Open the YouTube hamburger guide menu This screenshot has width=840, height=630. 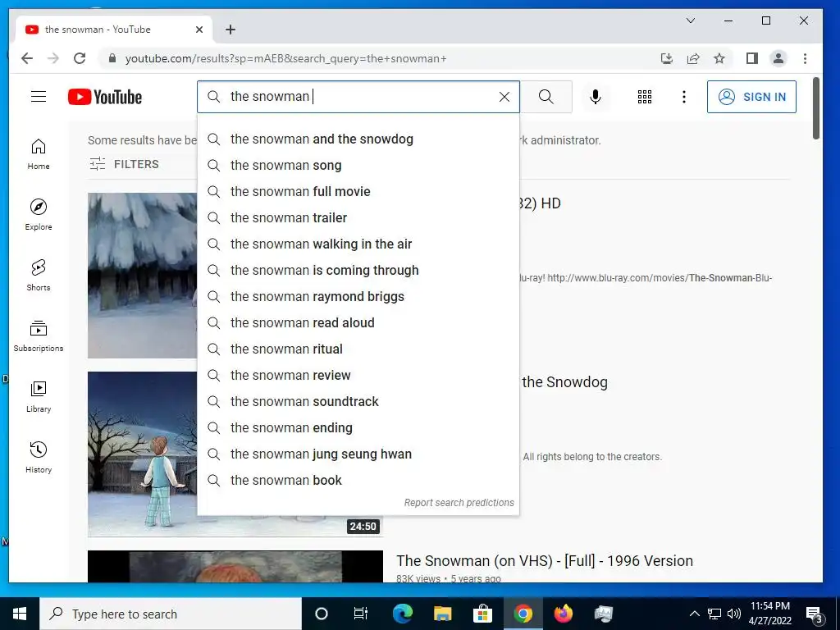click(x=39, y=97)
